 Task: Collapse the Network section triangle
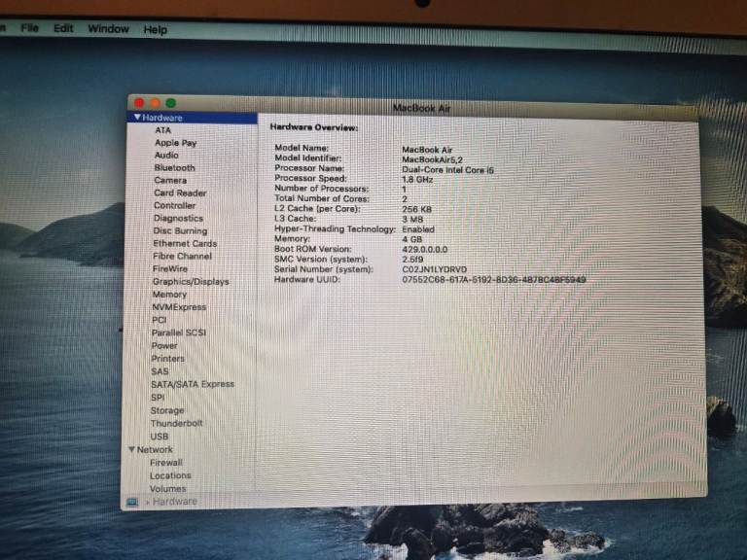[x=131, y=450]
